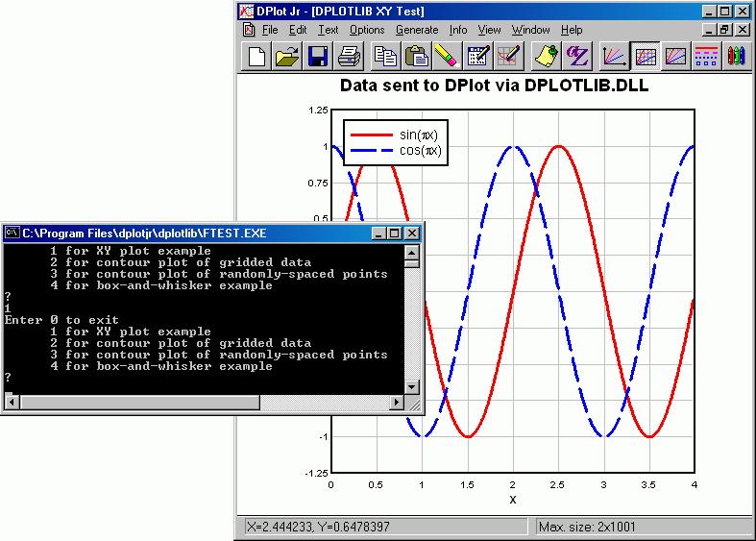The width and height of the screenshot is (756, 541).
Task: Open a file with the folder icon
Action: pos(287,56)
